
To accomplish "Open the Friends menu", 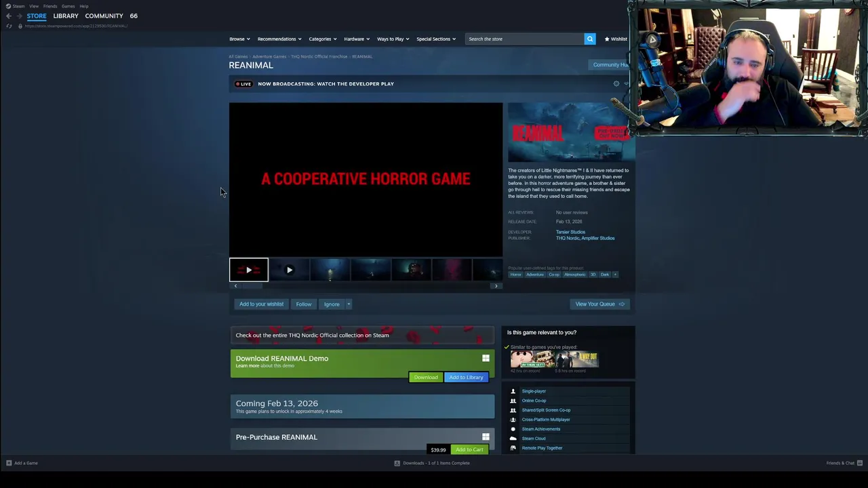I will [50, 6].
